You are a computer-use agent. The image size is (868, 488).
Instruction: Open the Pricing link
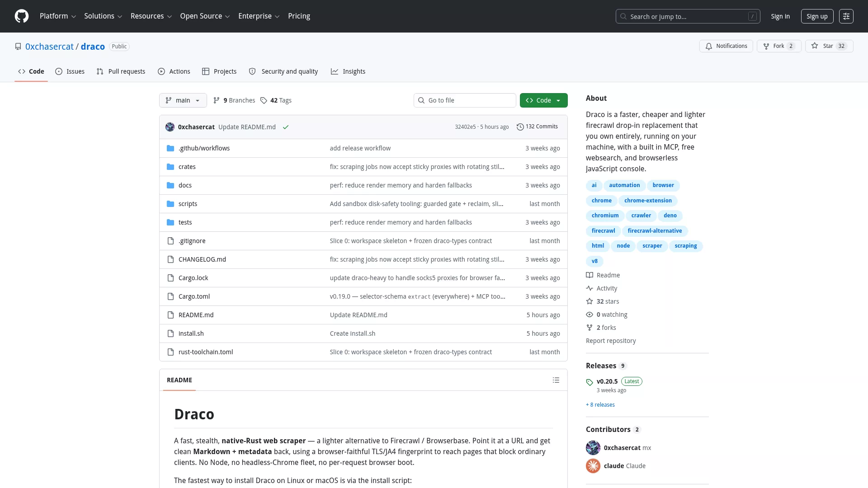[x=299, y=16]
